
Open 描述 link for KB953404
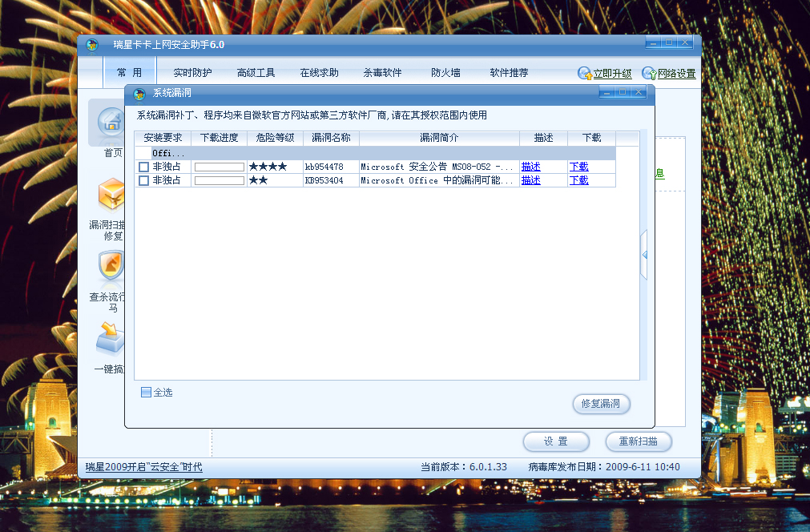530,180
